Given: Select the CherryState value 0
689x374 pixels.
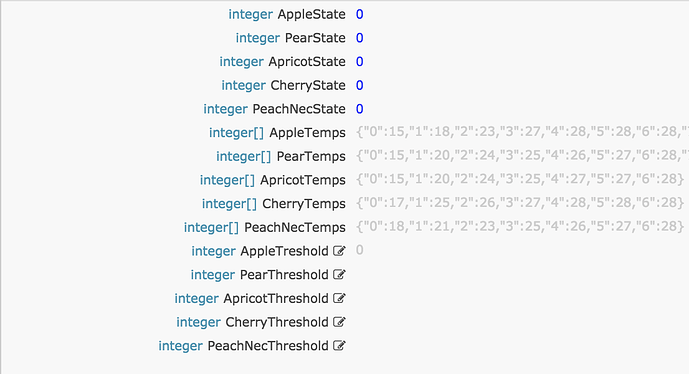Looking at the screenshot, I should (359, 86).
